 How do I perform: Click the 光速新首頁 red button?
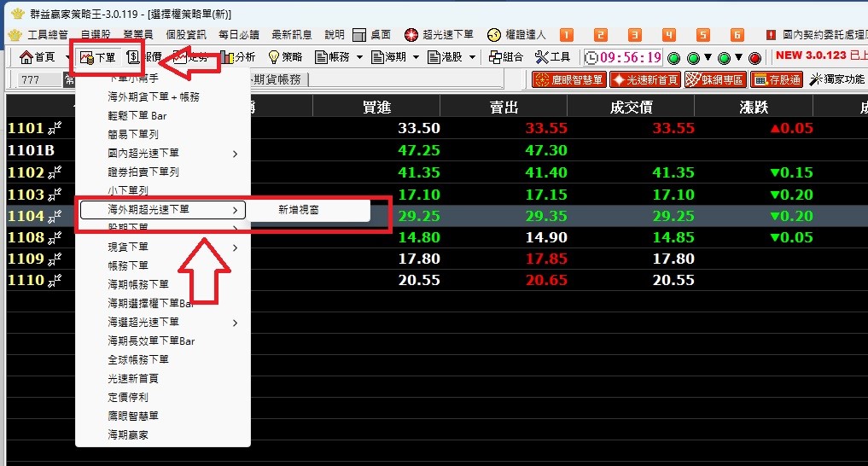tap(645, 79)
